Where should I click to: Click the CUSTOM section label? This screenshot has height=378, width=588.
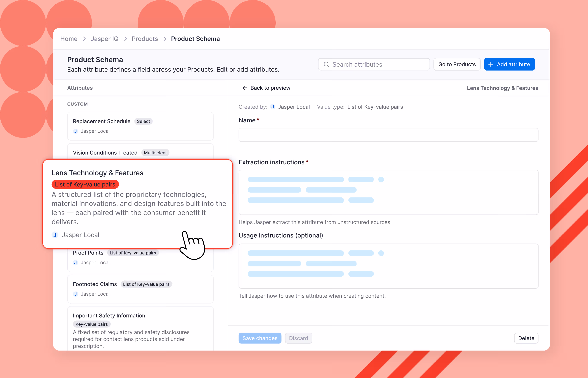click(x=78, y=104)
